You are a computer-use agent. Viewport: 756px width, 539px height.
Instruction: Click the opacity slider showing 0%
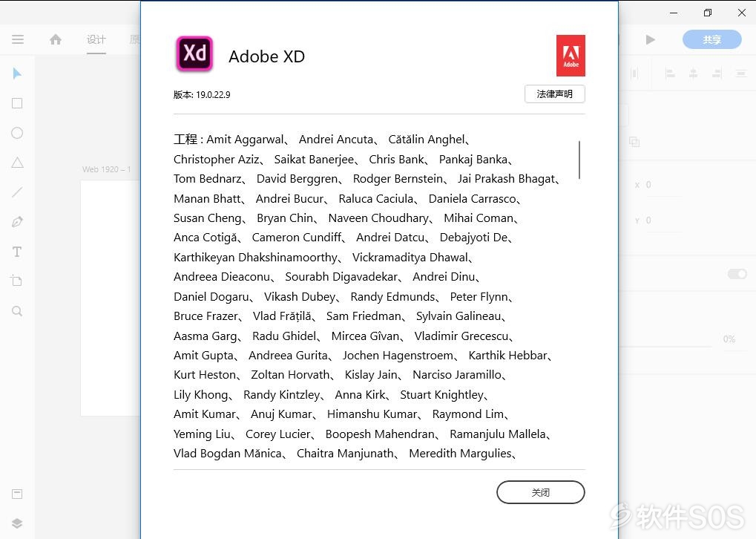click(665, 346)
